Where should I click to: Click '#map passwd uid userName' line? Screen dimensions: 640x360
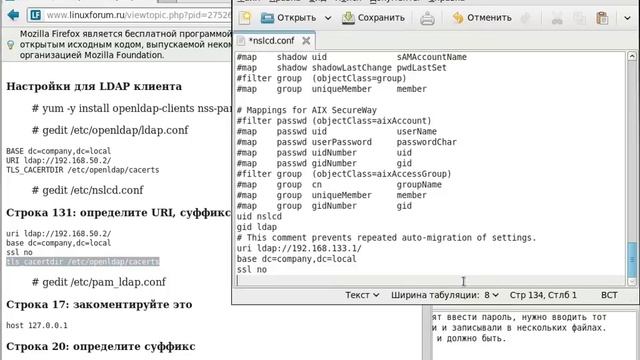coord(336,132)
